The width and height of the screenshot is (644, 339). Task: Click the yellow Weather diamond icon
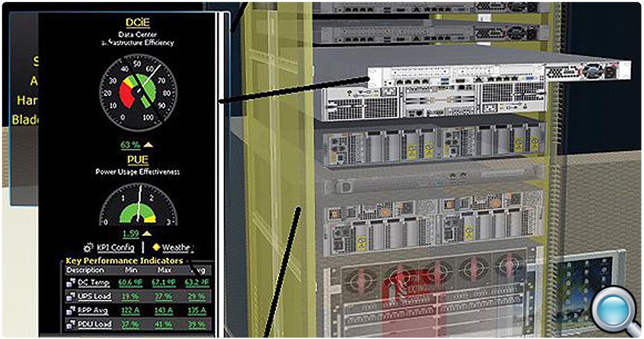tap(156, 248)
